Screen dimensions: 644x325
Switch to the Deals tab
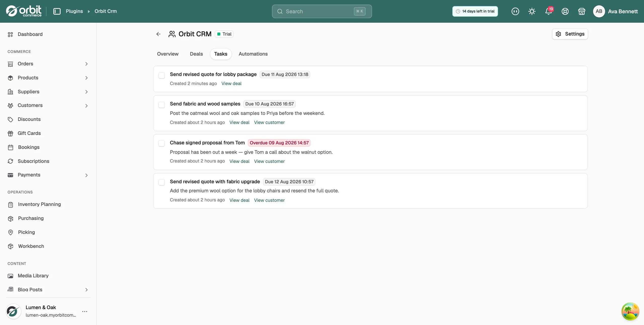196,54
